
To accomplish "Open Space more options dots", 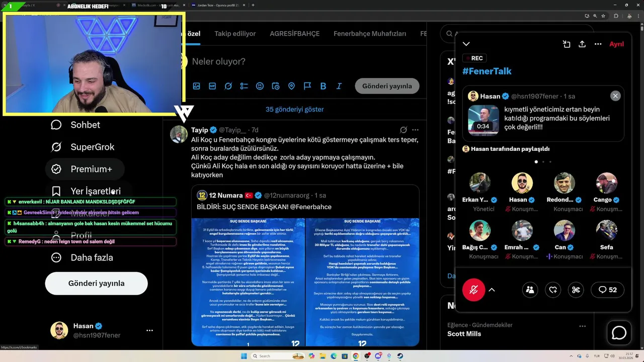I will coord(598,44).
